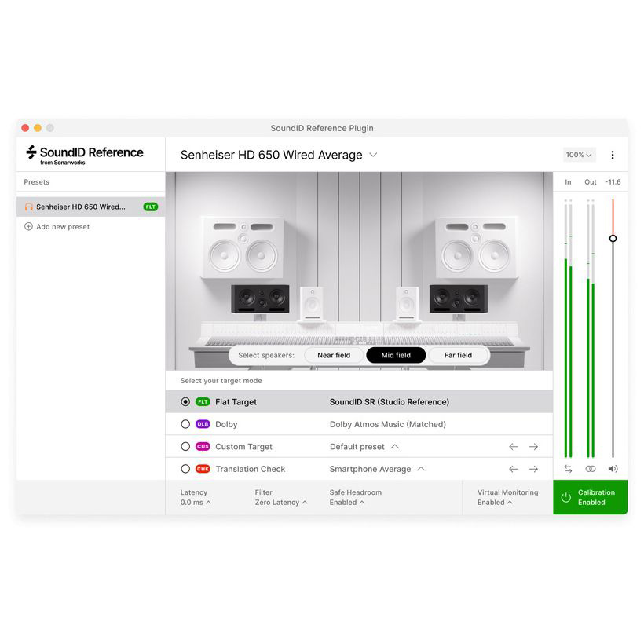This screenshot has width=644, height=644.
Task: Click the FLT badge on the preset row
Action: [151, 207]
